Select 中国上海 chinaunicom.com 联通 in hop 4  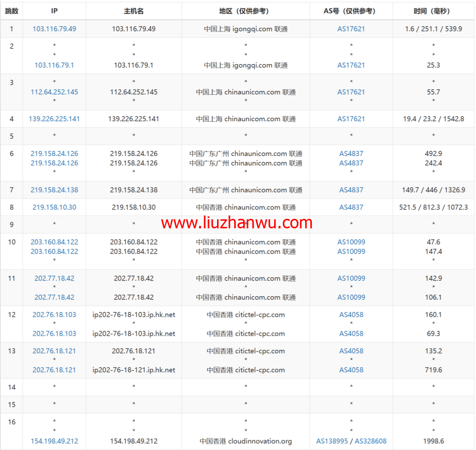pos(246,119)
